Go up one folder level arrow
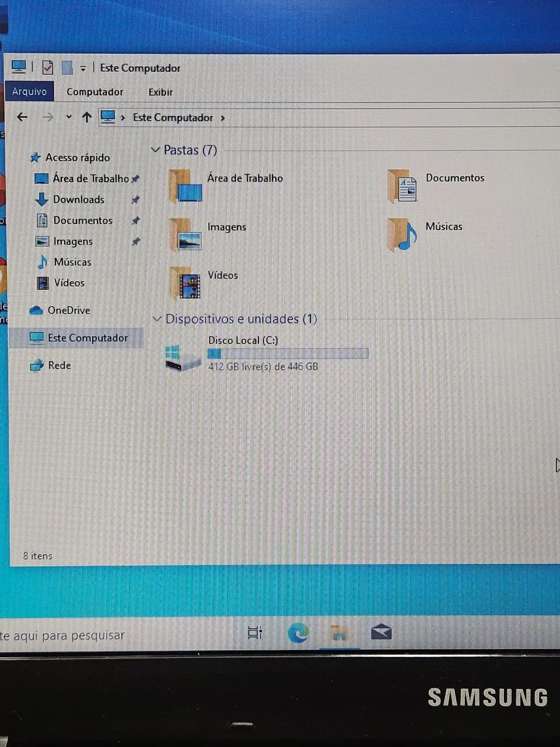The image size is (560, 747). pyautogui.click(x=87, y=117)
